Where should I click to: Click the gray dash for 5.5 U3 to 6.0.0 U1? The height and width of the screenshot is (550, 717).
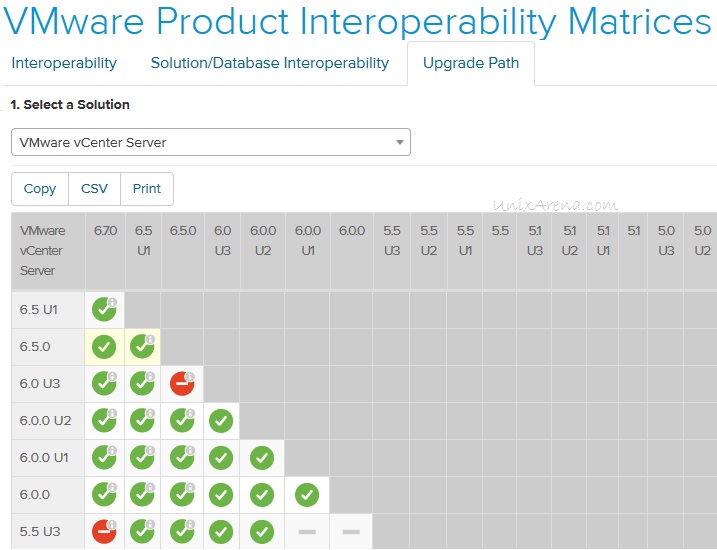(307, 532)
